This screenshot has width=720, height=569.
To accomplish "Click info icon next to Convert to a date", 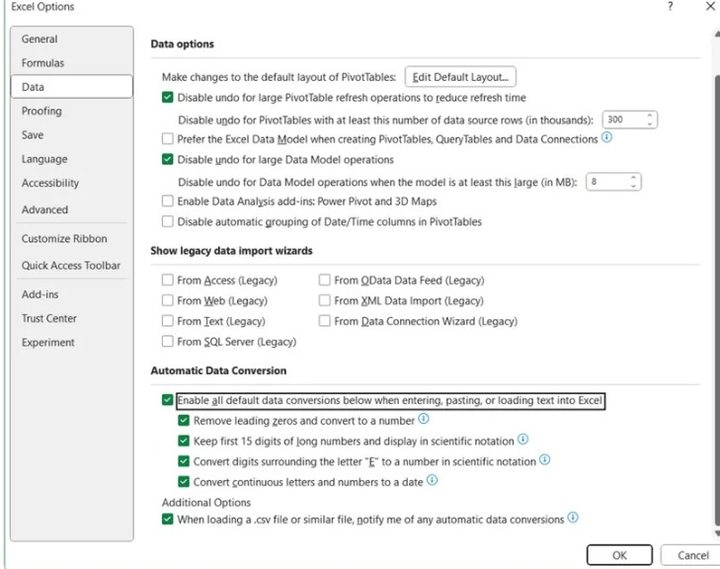I will (x=432, y=481).
